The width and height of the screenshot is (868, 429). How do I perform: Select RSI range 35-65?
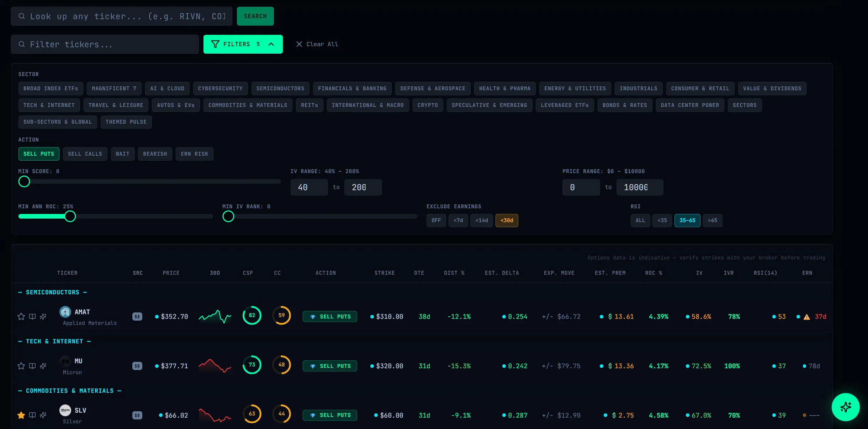point(687,220)
